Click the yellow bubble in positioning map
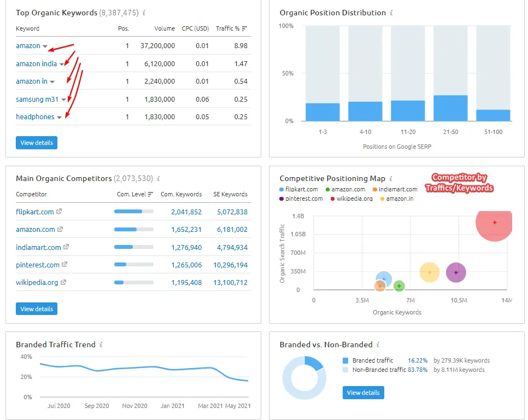Screen dimensions: 528x420 [x=430, y=272]
